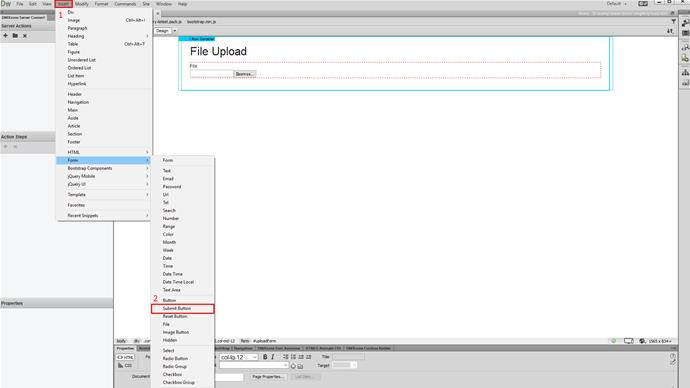Choose Submit Button from Form submenu
690x388 pixels.
point(183,308)
